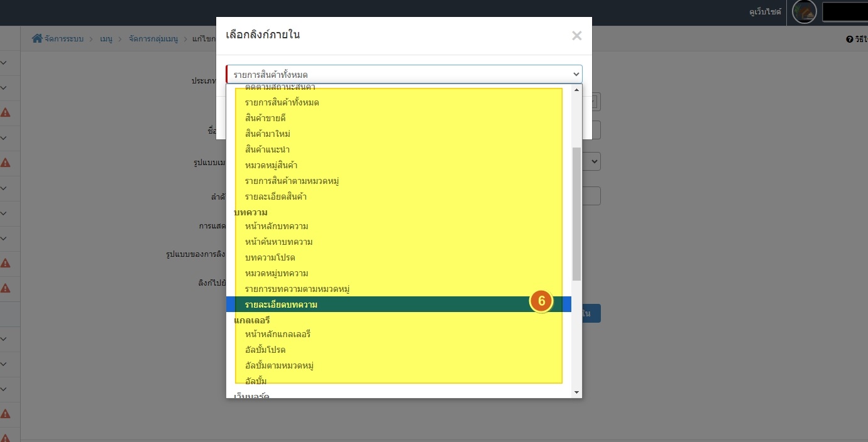Open the รายการสินค้าทั้งหมด combo box
Image resolution: width=868 pixels, height=442 pixels.
point(404,74)
